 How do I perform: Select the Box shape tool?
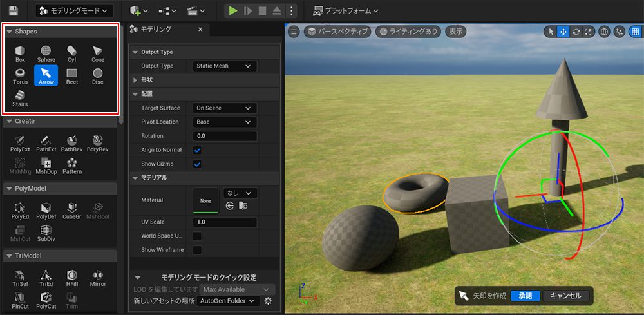[20, 53]
